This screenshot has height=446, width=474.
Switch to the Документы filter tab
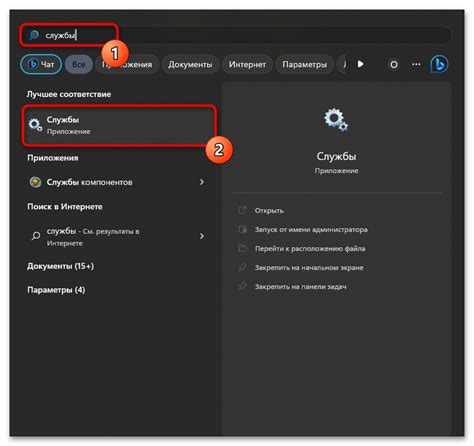click(x=190, y=64)
